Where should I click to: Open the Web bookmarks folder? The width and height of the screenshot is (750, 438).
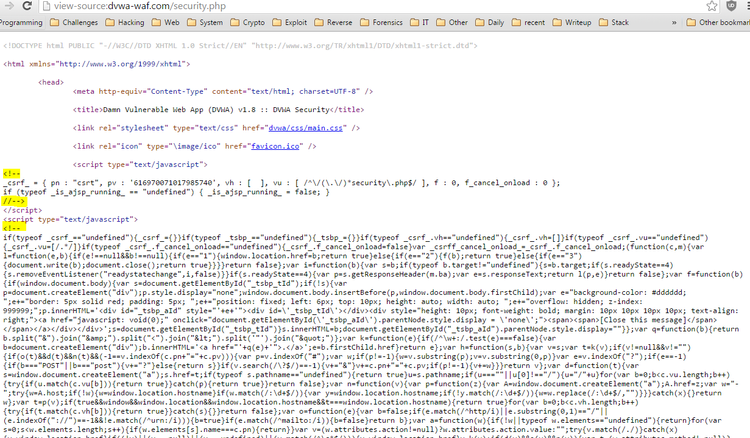[x=165, y=22]
